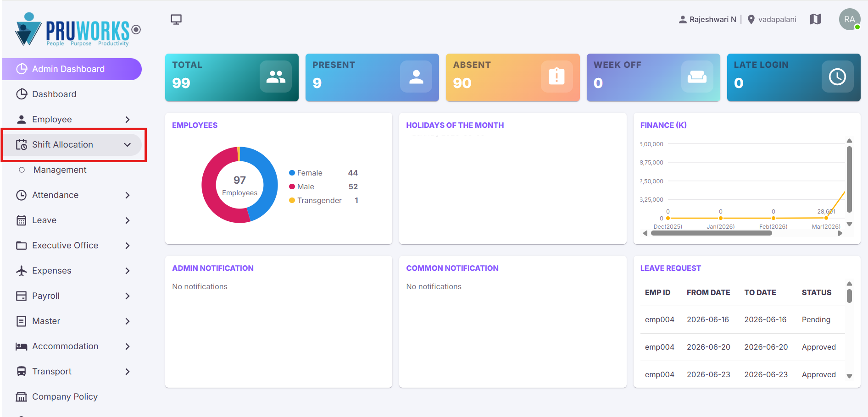The image size is (868, 417).
Task: Open the RA user avatar
Action: pos(850,19)
